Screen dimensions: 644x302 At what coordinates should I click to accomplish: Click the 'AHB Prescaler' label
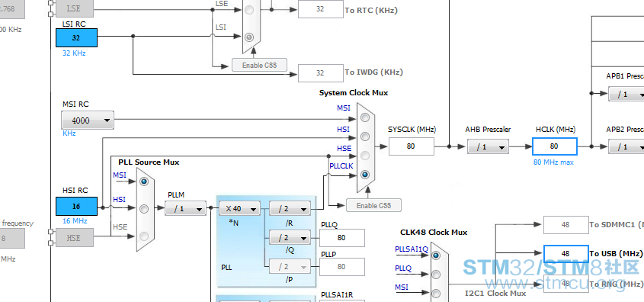click(x=488, y=130)
